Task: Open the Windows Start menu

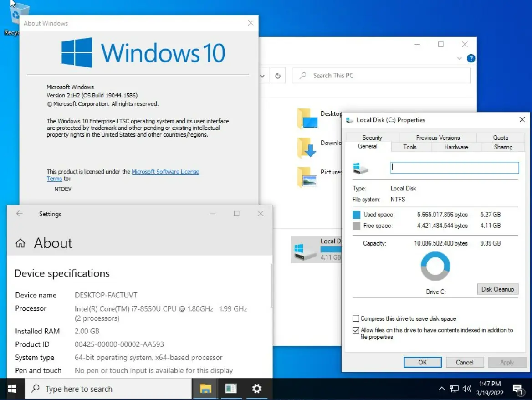Action: [12, 389]
